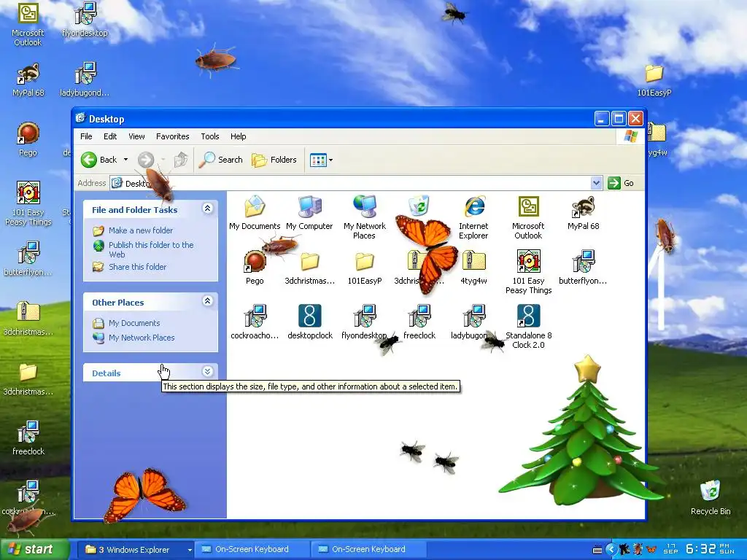Click the Go button beside address bar
The image size is (747, 560).
(x=622, y=183)
